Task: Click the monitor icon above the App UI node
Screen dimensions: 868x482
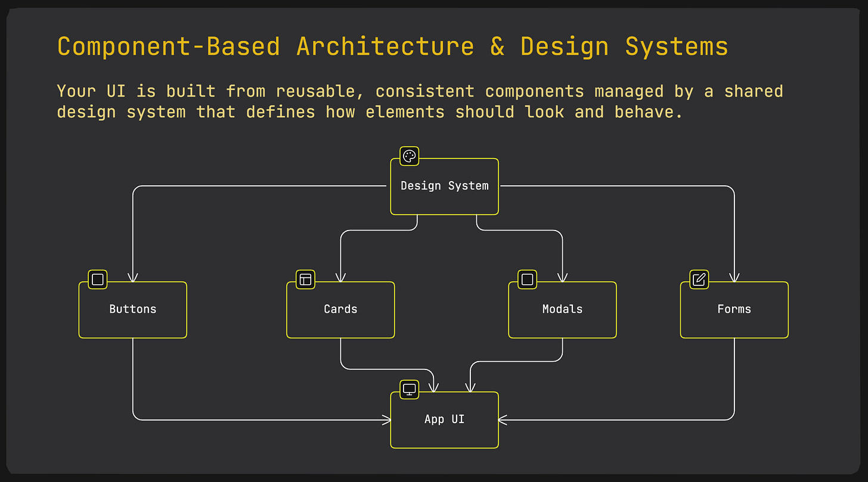Action: point(409,389)
